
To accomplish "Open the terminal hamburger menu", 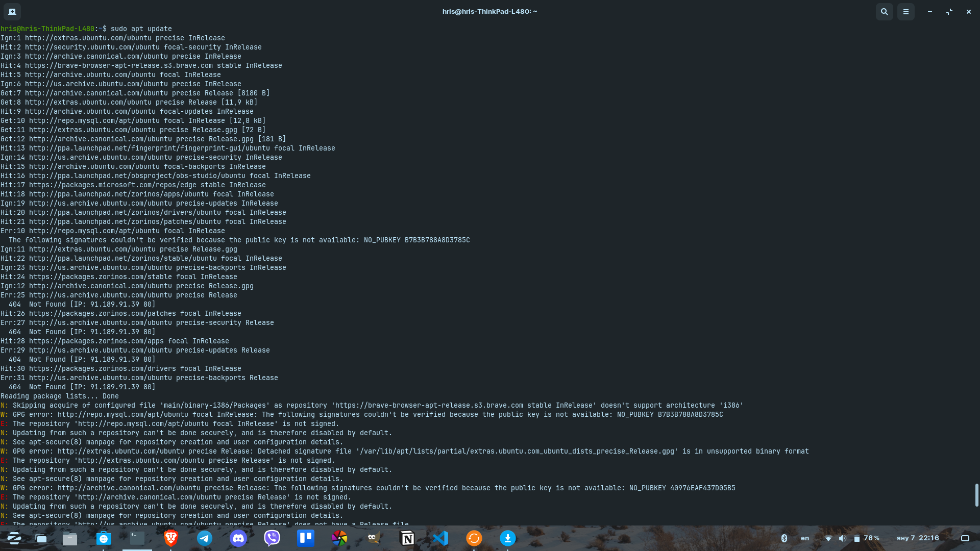I will [906, 11].
